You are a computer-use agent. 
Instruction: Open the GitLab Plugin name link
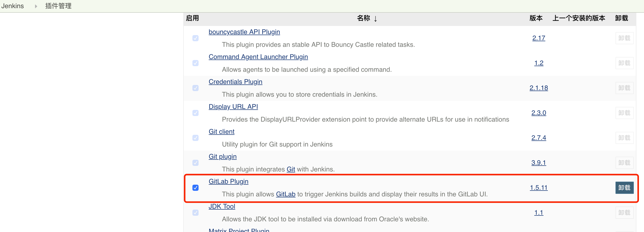[228, 181]
